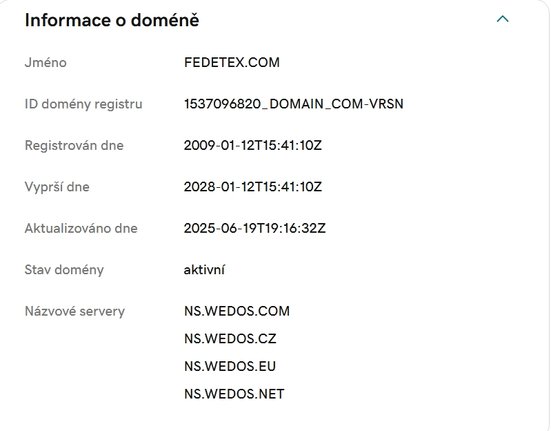Image resolution: width=551 pixels, height=431 pixels.
Task: Select the FEDETEX.COM domain name value
Action: click(232, 63)
